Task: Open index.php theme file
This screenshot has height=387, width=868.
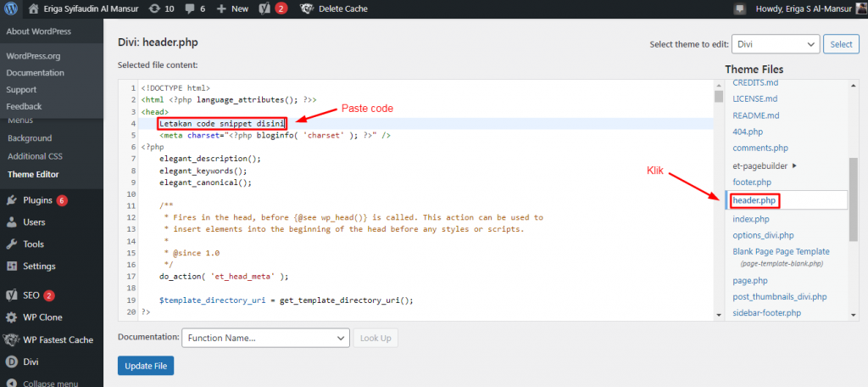Action: click(751, 219)
